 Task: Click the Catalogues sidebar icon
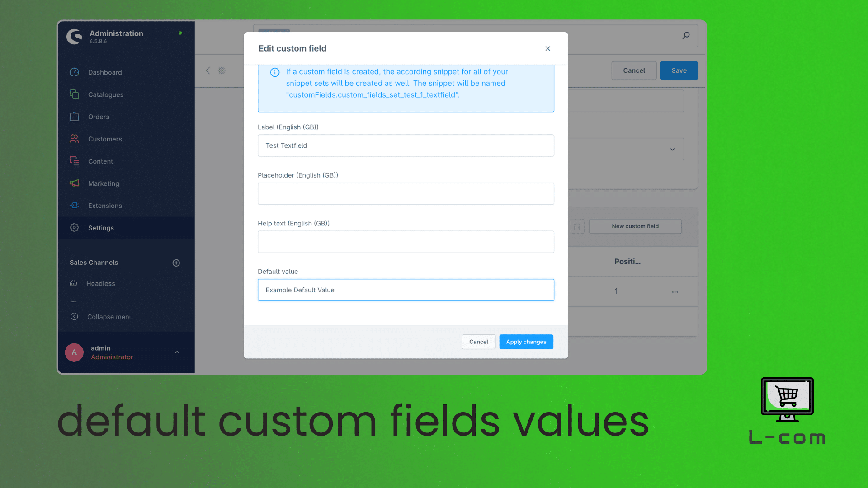tap(73, 94)
